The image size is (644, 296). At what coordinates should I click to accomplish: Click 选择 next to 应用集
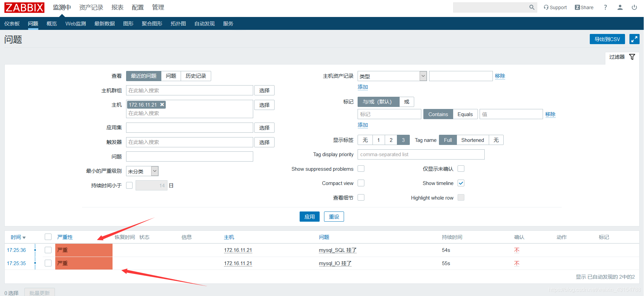click(x=264, y=128)
